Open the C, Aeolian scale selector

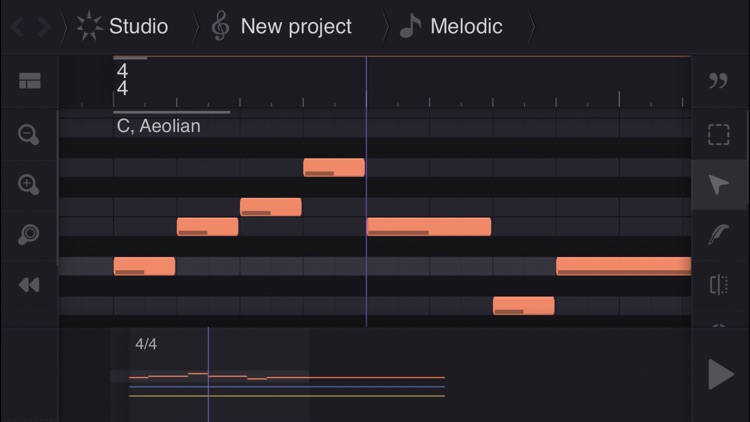pyautogui.click(x=158, y=126)
